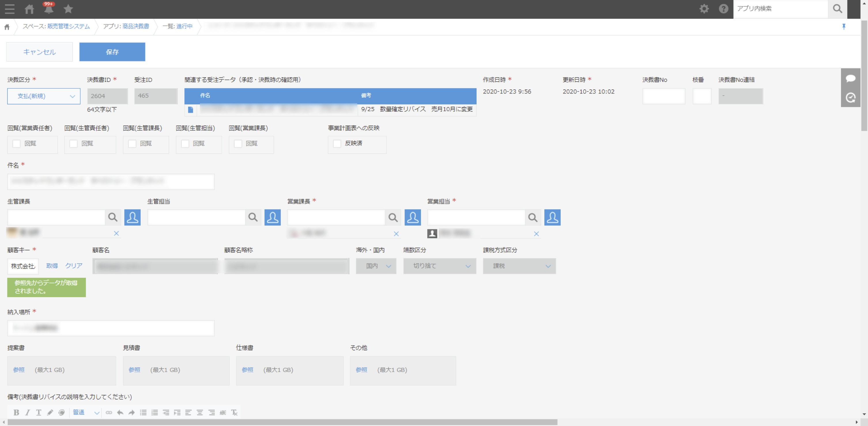Open related record document icon in 受注データ table
Viewport: 868px width, 426px height.
(x=190, y=110)
